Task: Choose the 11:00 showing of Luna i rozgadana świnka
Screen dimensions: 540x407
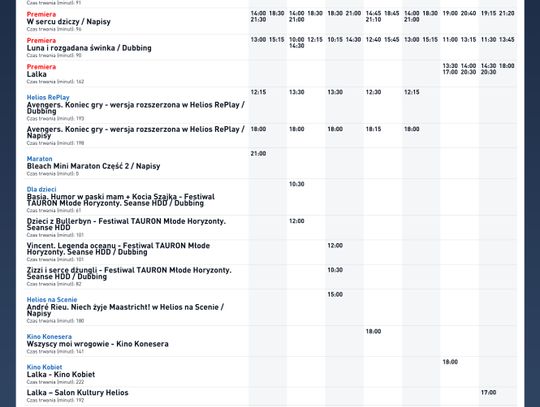Action: 450,40
